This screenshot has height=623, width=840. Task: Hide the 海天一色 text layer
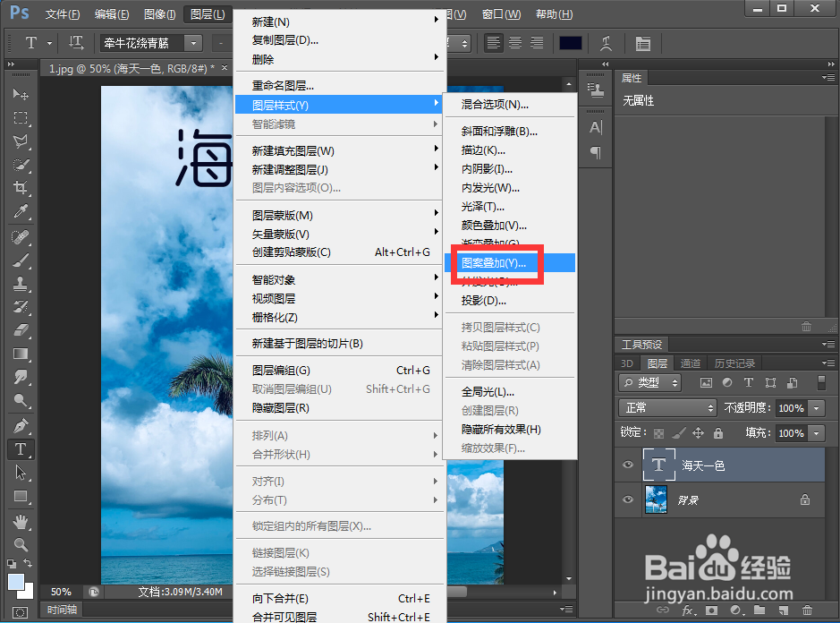pyautogui.click(x=628, y=465)
